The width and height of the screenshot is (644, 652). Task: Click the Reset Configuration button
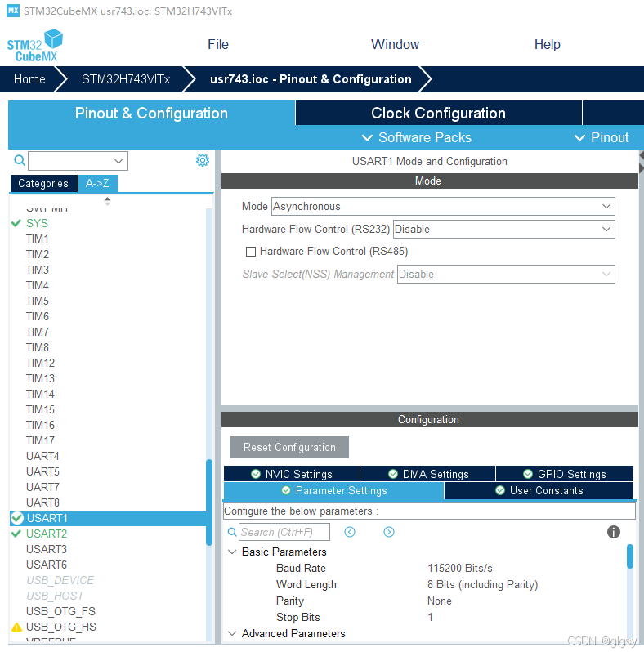289,447
